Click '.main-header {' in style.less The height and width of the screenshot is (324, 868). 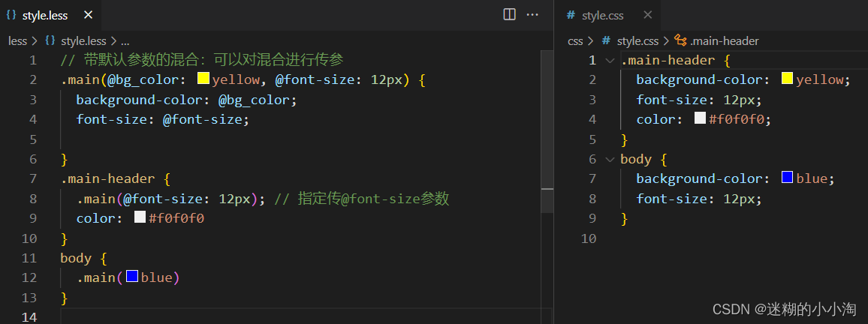(x=116, y=179)
